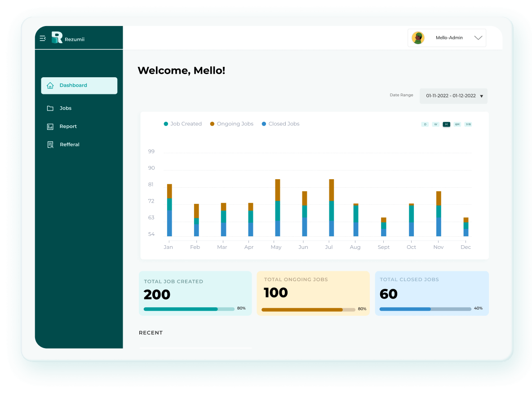Click the TOTAL JOB CREATED card title
Screen dimensions: 532x393
pyautogui.click(x=173, y=282)
